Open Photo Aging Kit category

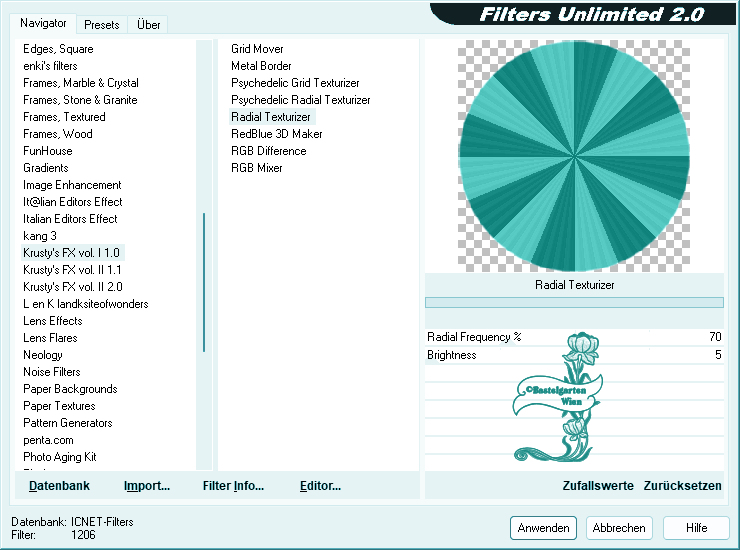pyautogui.click(x=59, y=457)
